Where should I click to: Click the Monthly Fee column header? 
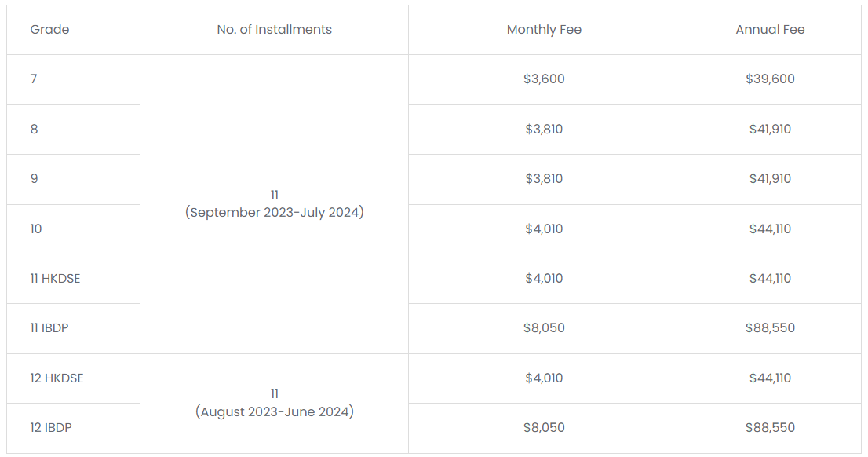[544, 30]
